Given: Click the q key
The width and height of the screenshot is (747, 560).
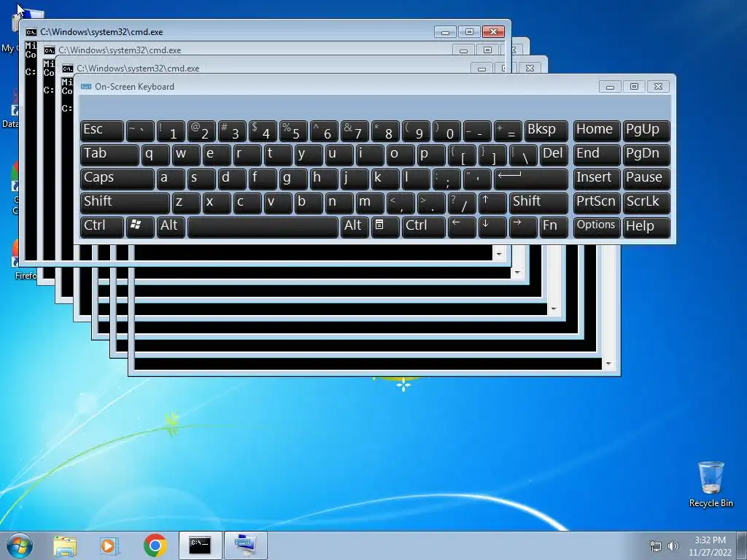Looking at the screenshot, I should 155,155.
